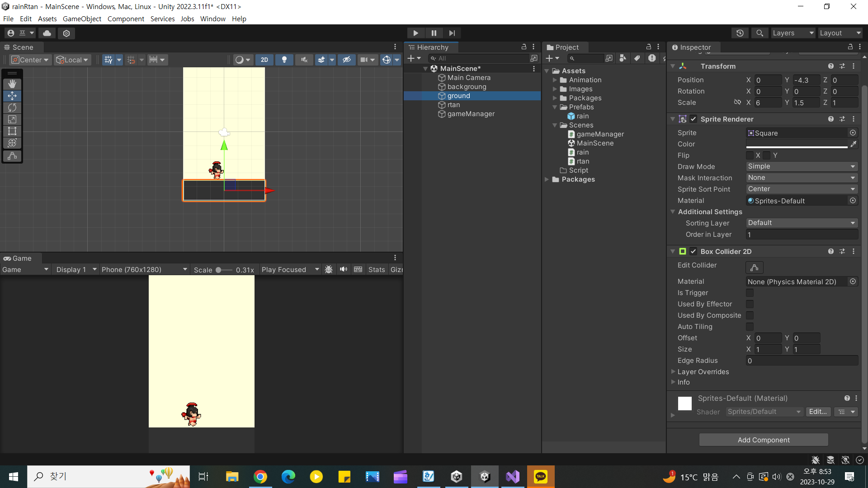Toggle Flip X checkbox
Viewport: 868px width, 488px height.
(750, 155)
